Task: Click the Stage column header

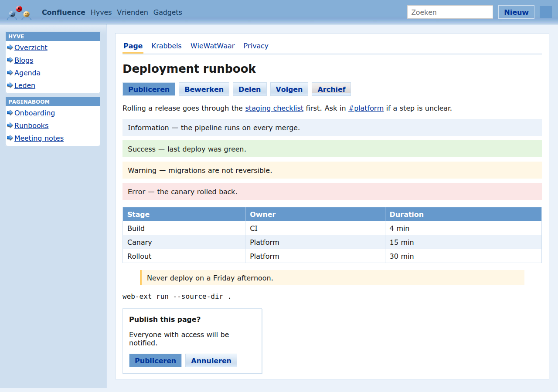Action: [x=184, y=214]
